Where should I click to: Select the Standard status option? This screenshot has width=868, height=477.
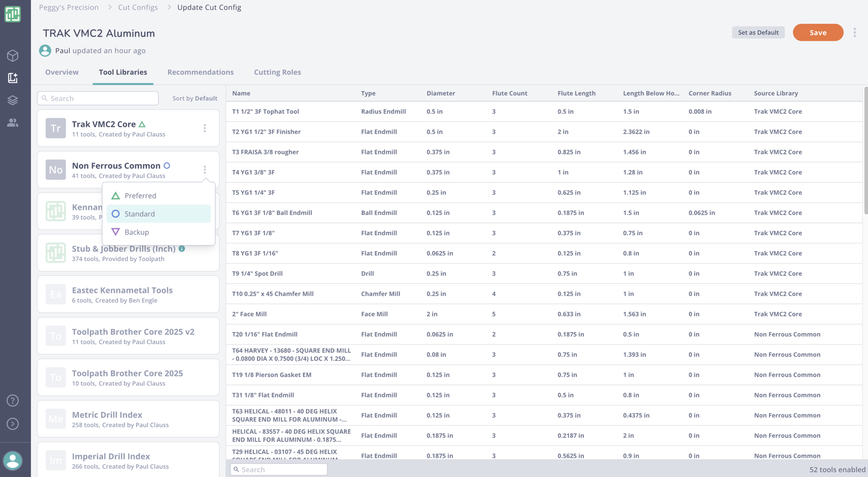point(139,213)
